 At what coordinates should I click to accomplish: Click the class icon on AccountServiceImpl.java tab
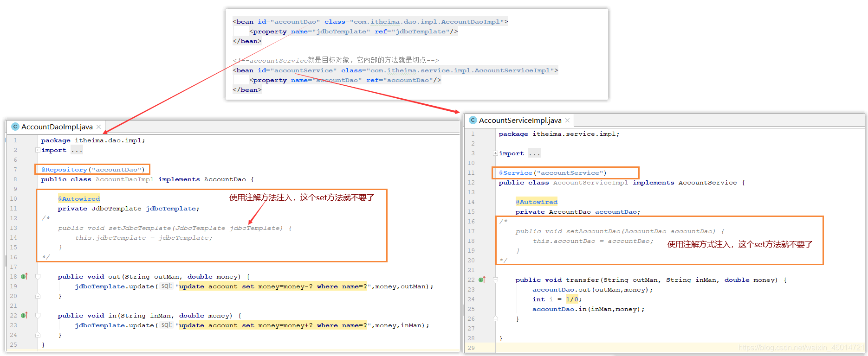[x=473, y=120]
